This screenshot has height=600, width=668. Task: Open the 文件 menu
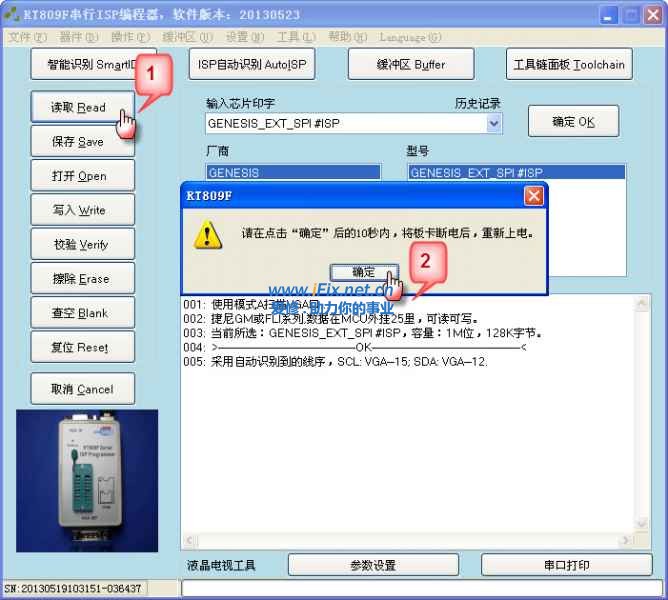click(x=27, y=37)
